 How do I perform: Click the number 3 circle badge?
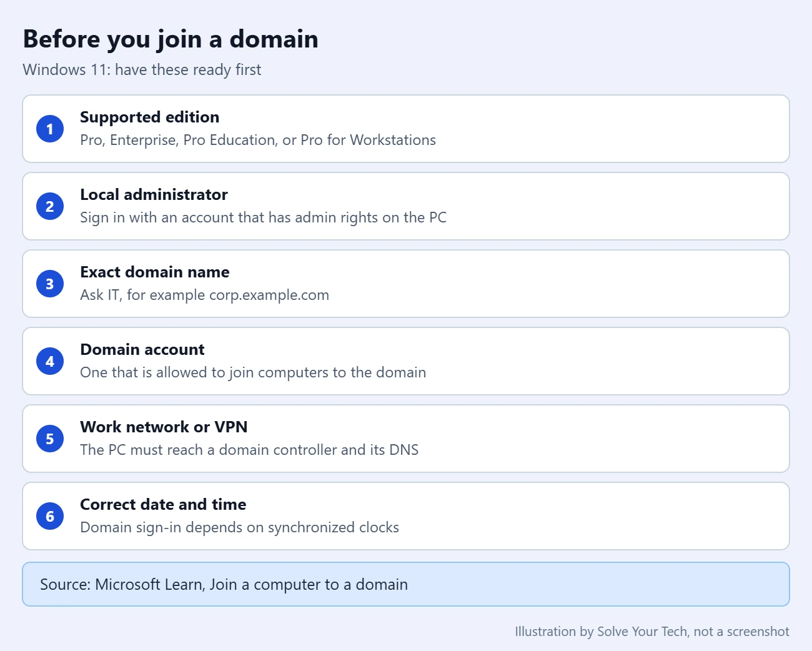[x=50, y=284]
